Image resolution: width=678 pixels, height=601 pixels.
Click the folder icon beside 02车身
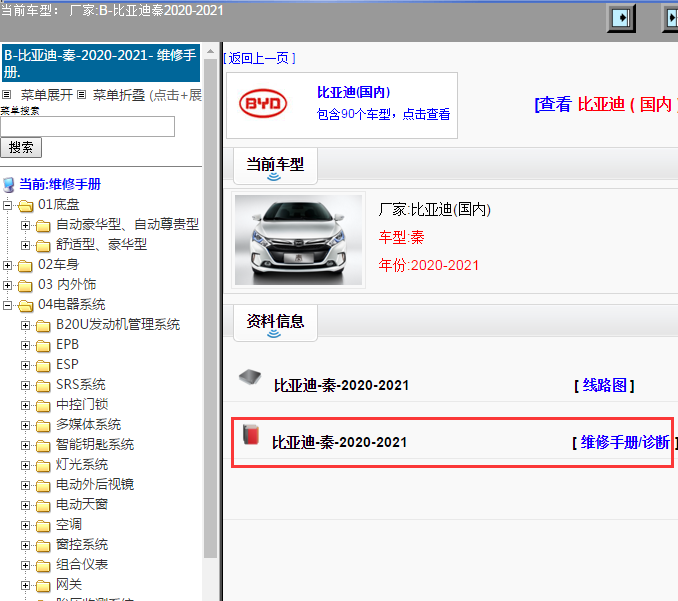pyautogui.click(x=25, y=265)
